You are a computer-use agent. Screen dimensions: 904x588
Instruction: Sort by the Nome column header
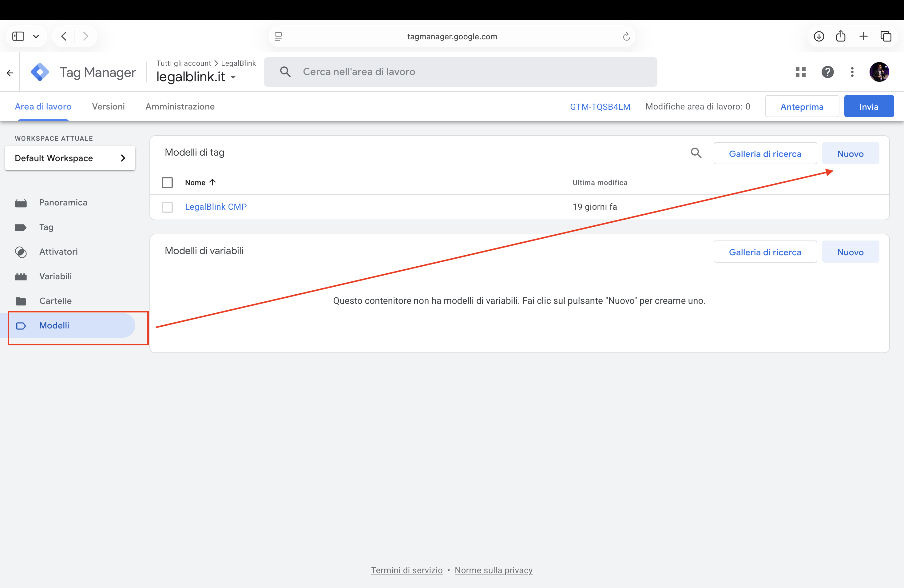(x=195, y=183)
